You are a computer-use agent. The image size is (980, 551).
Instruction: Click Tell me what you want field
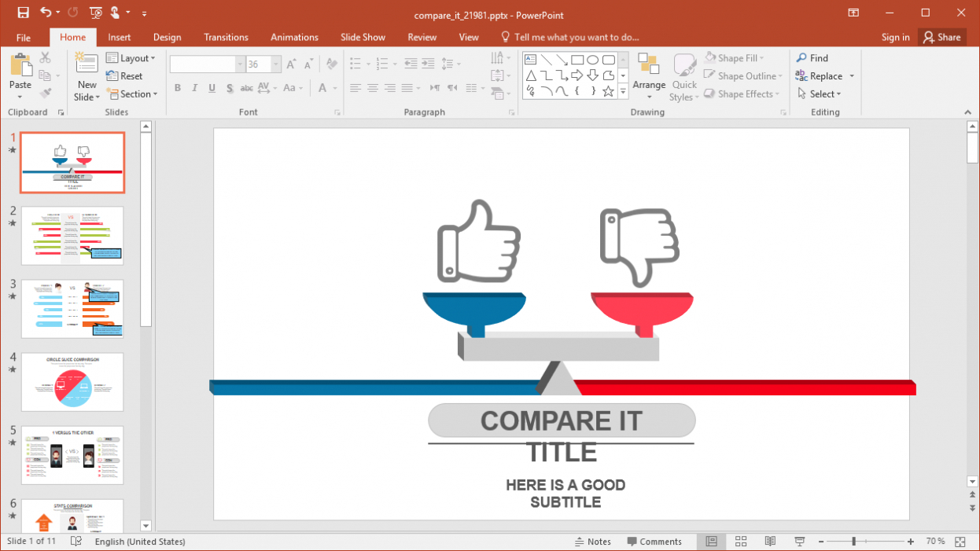tap(569, 37)
